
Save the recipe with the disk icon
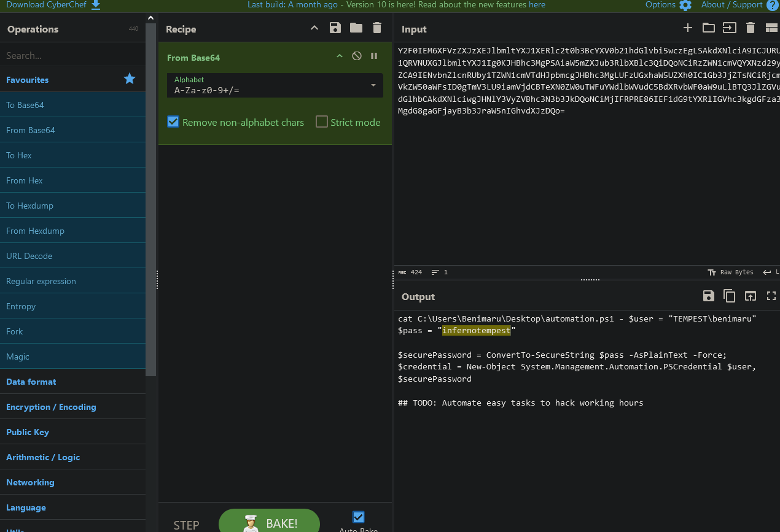[335, 28]
